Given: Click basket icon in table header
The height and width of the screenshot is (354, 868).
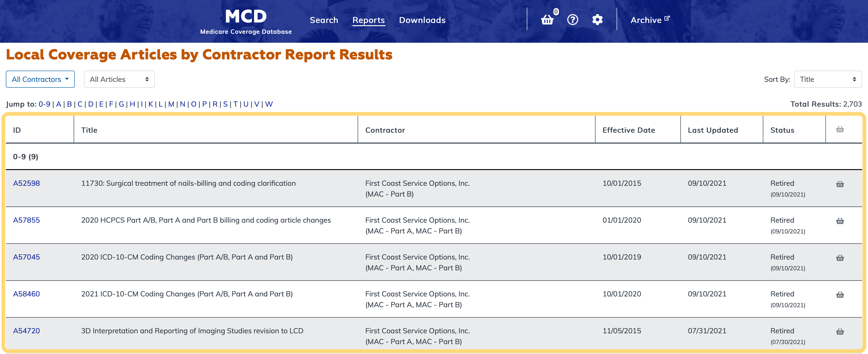Looking at the screenshot, I should pyautogui.click(x=840, y=130).
